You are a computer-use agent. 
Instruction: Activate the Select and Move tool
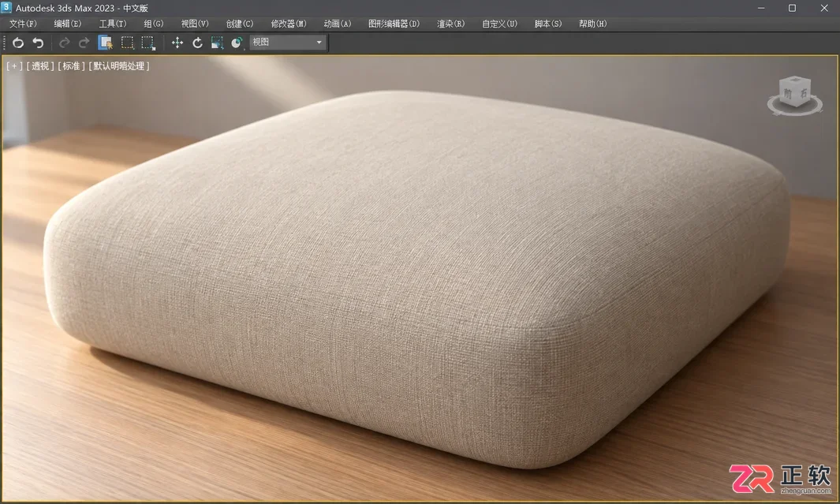point(177,43)
